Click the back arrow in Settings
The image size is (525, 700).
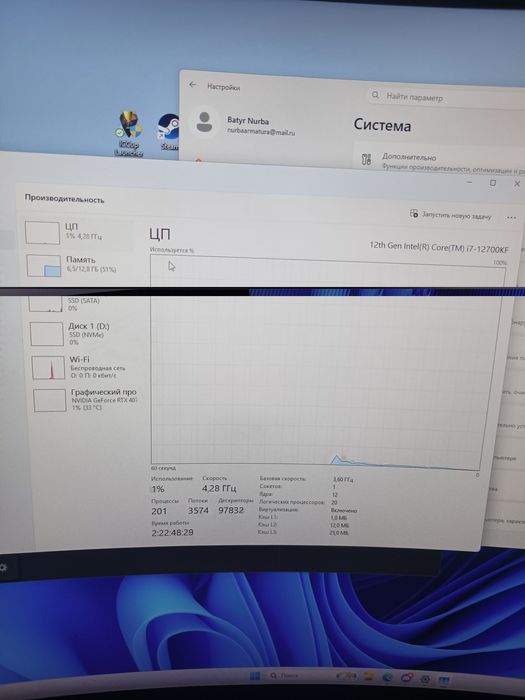tap(193, 85)
